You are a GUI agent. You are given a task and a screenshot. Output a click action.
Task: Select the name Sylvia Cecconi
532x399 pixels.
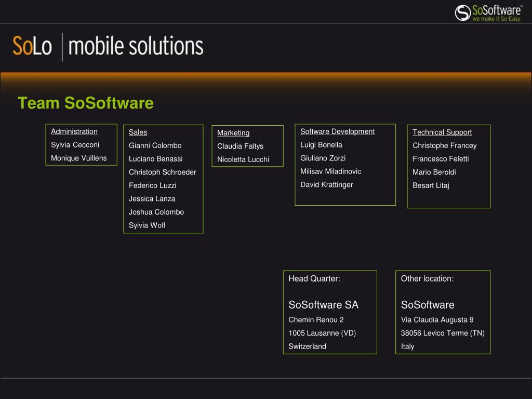[x=75, y=145]
